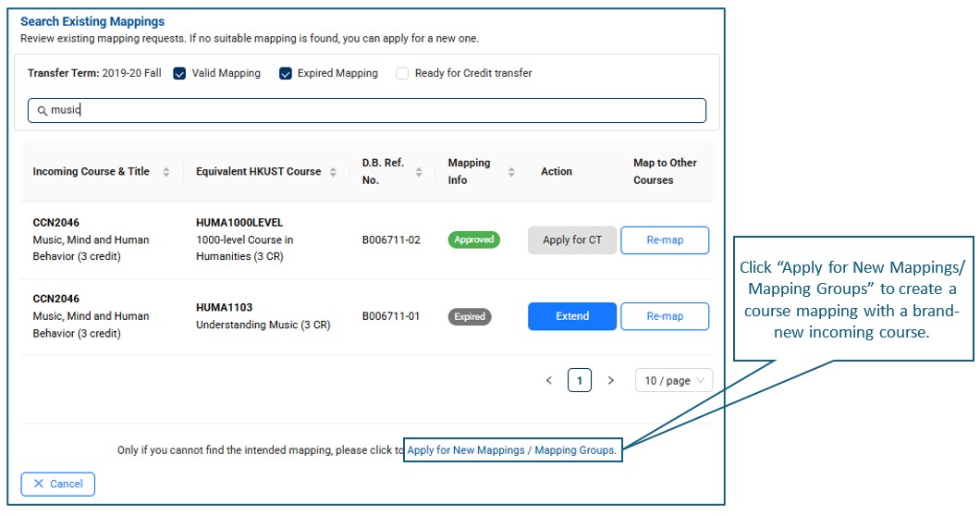Click Apply for CT for HUMA1000LEVEL
The height and width of the screenshot is (516, 980).
pos(572,240)
